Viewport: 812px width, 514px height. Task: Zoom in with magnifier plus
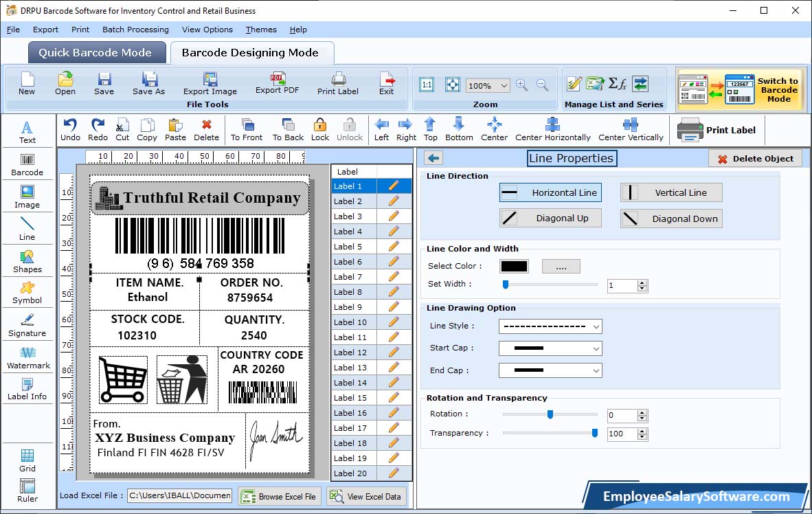click(522, 85)
